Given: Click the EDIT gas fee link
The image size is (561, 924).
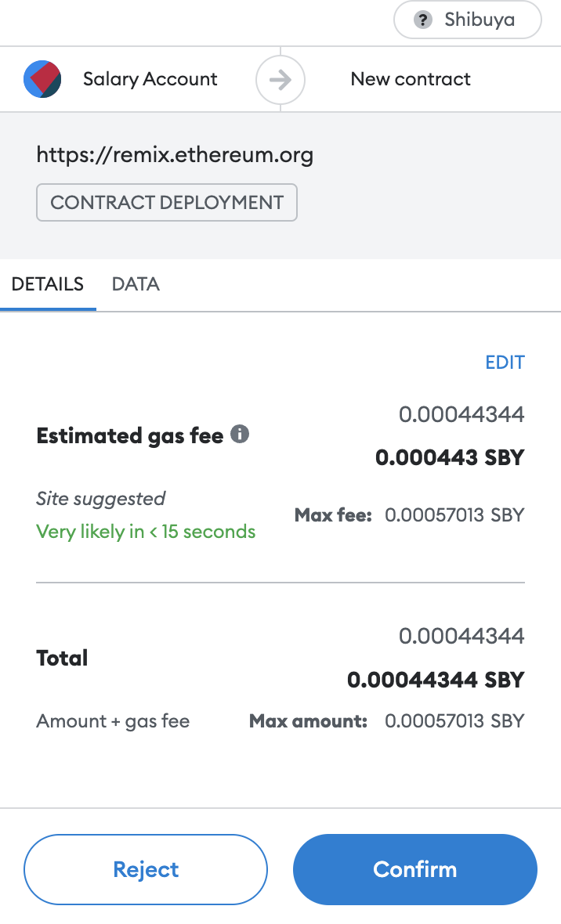Looking at the screenshot, I should click(x=505, y=363).
